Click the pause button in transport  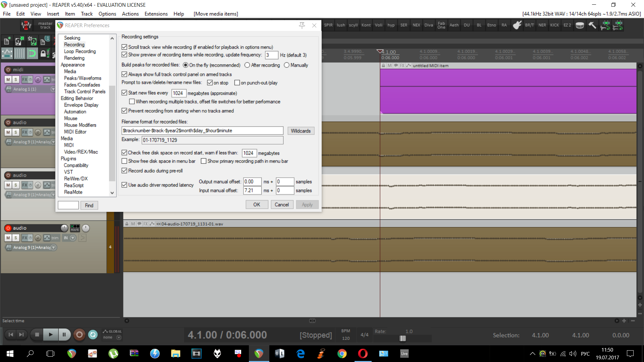64,335
